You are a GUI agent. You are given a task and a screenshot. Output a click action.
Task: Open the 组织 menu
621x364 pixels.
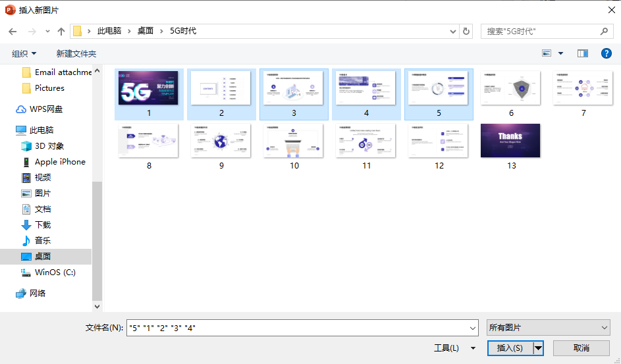pyautogui.click(x=24, y=53)
